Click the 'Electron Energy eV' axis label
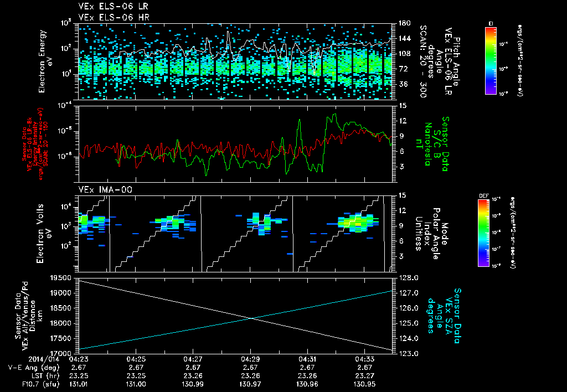 (x=45, y=61)
